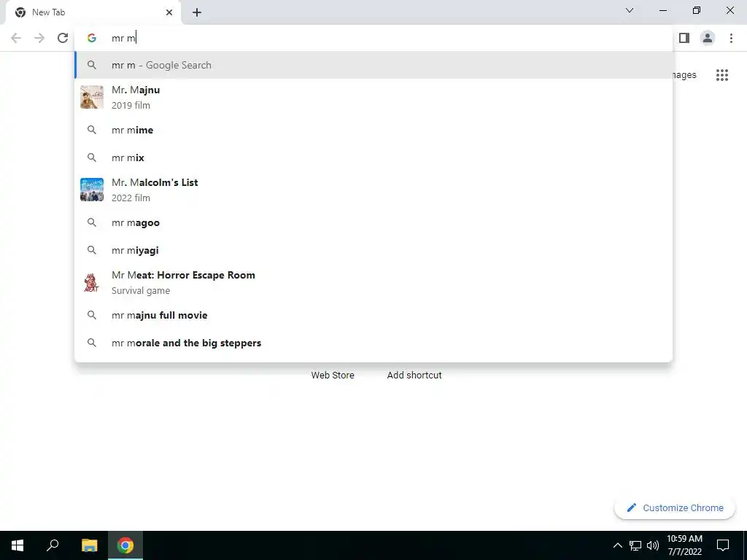Viewport: 747px width, 560px height.
Task: Open the Images link
Action: [x=684, y=75]
